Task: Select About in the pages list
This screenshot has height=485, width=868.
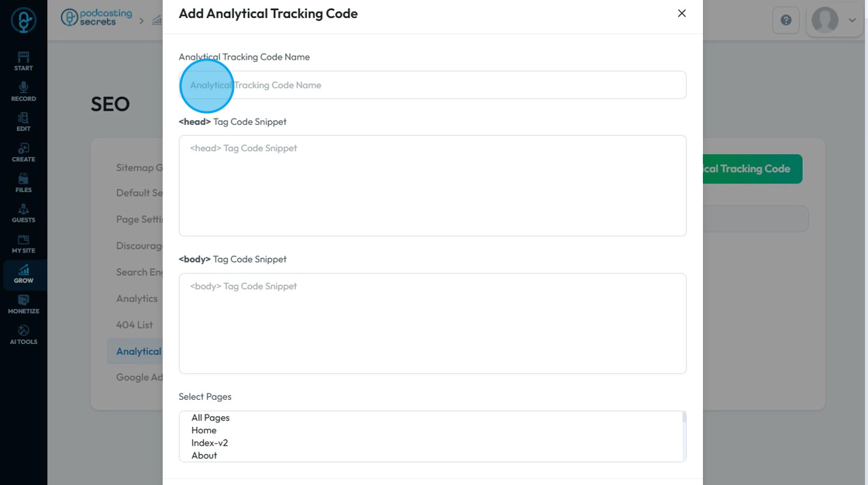Action: pyautogui.click(x=205, y=456)
